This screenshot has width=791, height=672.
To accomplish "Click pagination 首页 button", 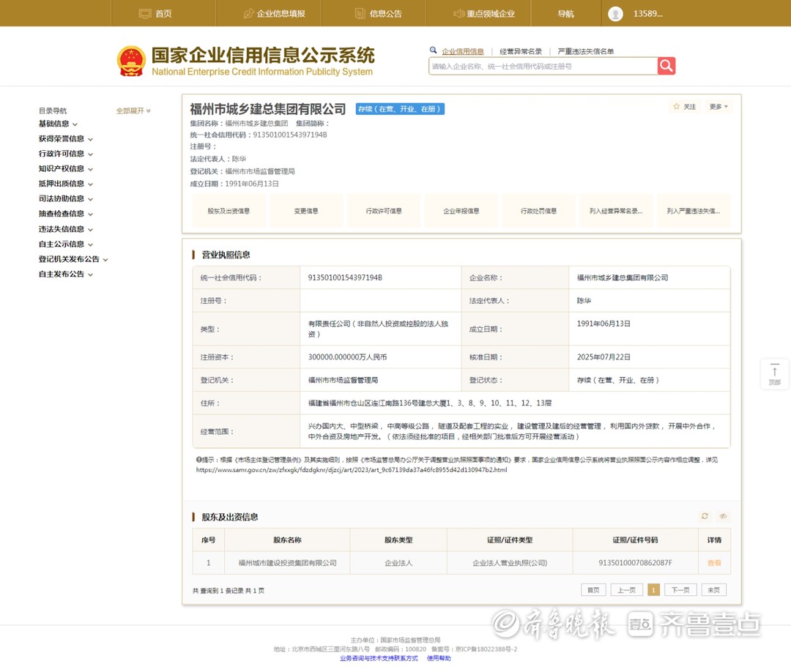I will pos(593,590).
